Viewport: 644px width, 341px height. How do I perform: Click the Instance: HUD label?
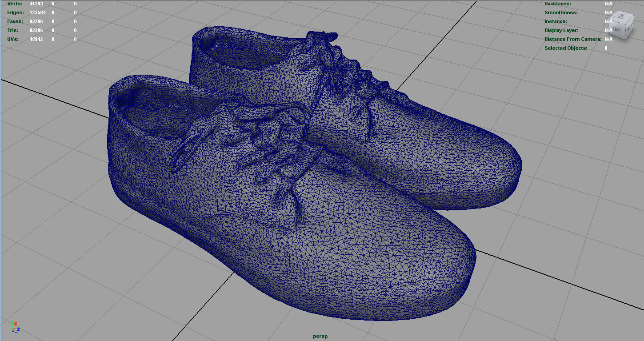(556, 21)
